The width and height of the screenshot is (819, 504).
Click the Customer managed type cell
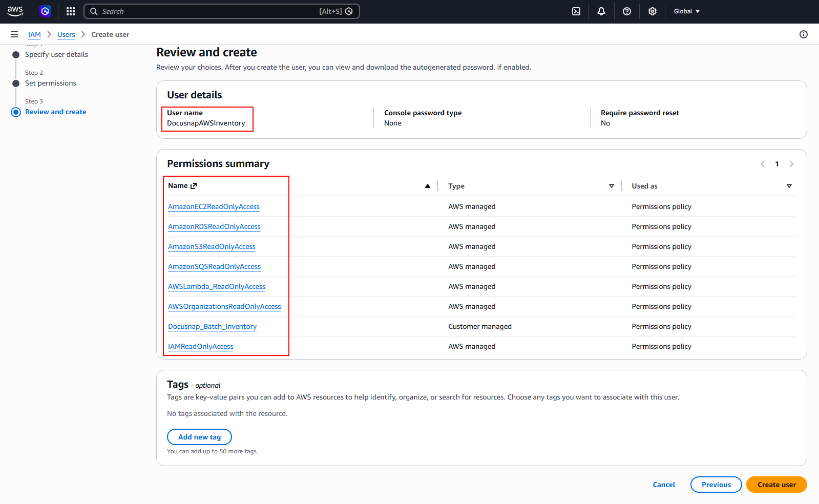tap(480, 326)
